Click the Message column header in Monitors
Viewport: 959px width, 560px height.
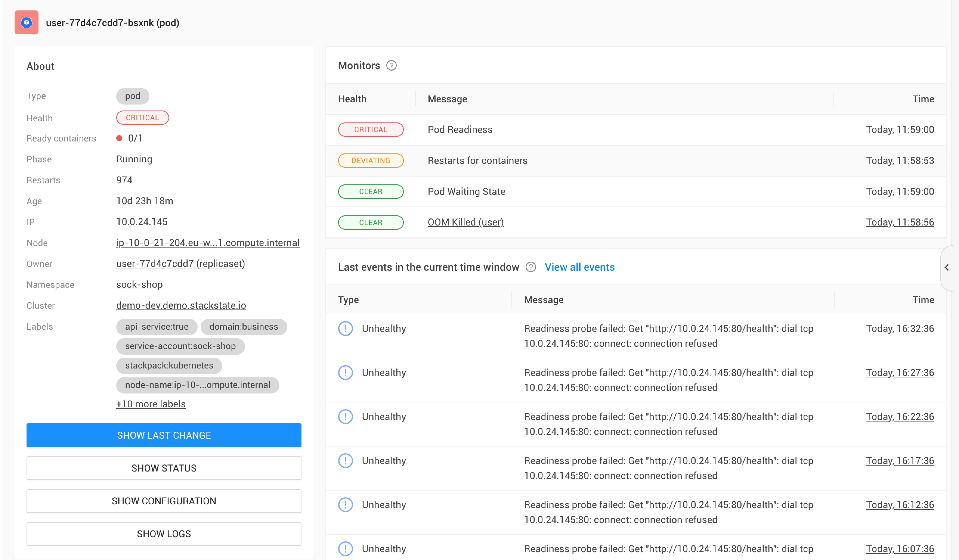tap(447, 99)
